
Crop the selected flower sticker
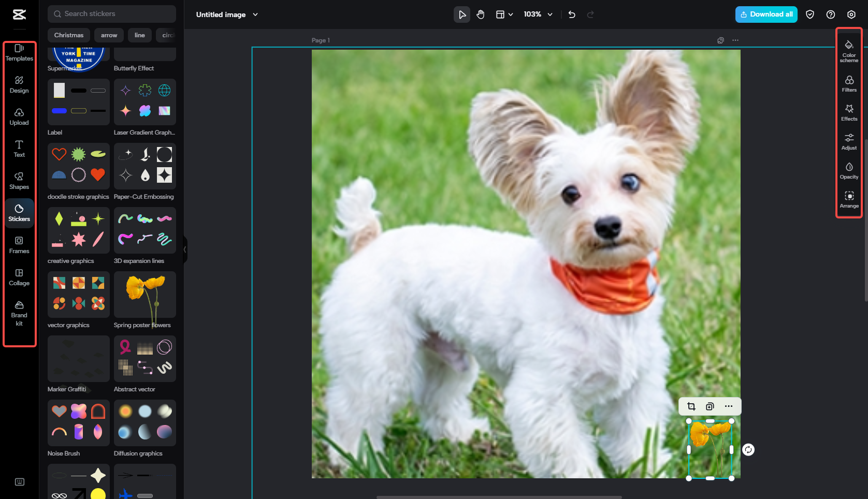[691, 406]
